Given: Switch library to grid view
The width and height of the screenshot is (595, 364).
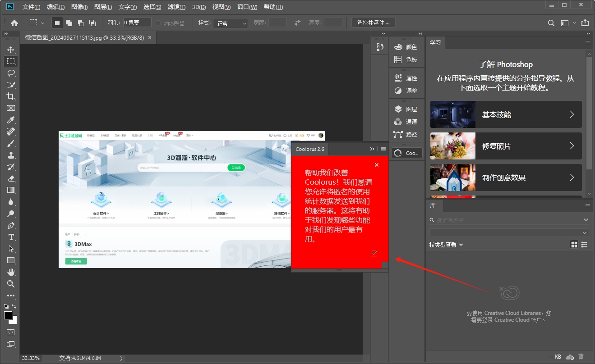Looking at the screenshot, I should pyautogui.click(x=574, y=244).
